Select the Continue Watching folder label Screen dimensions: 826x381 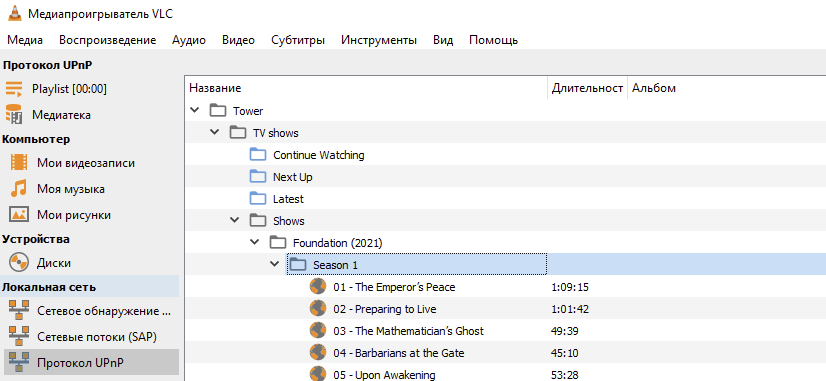(x=319, y=155)
